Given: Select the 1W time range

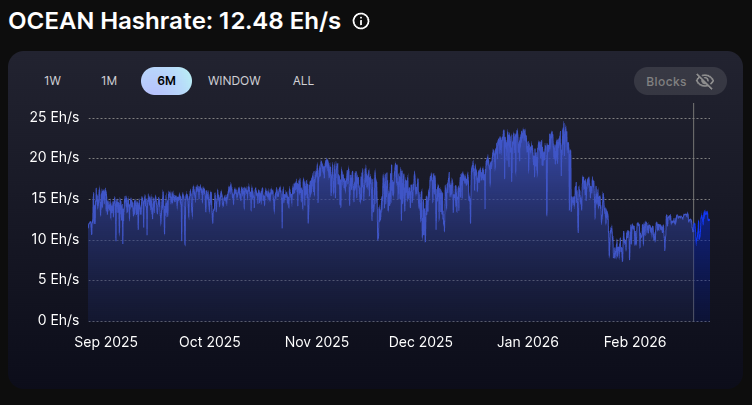Looking at the screenshot, I should tap(53, 81).
